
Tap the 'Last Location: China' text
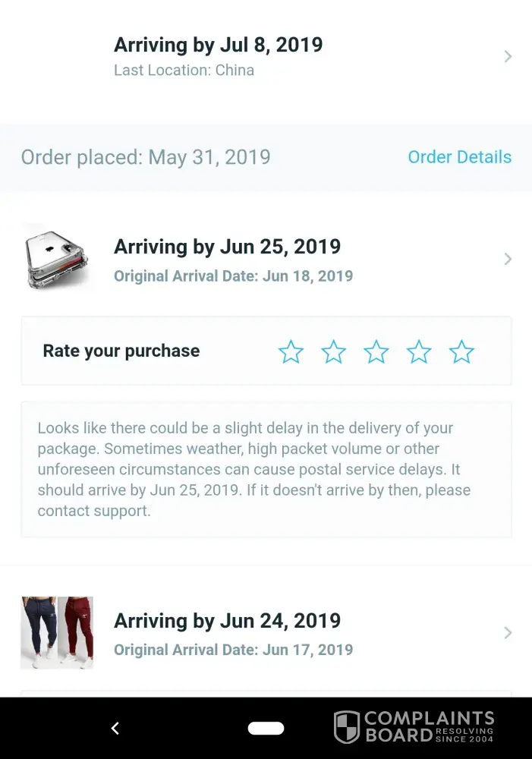point(184,71)
